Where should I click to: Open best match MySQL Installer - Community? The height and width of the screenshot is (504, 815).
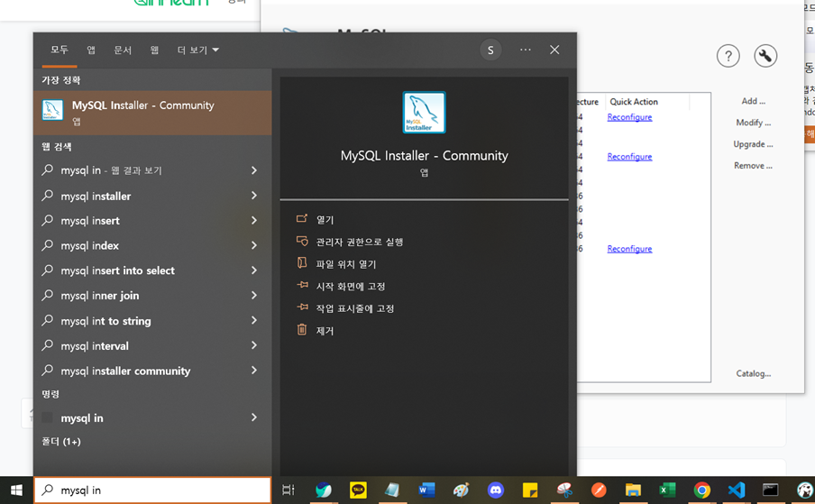[152, 113]
